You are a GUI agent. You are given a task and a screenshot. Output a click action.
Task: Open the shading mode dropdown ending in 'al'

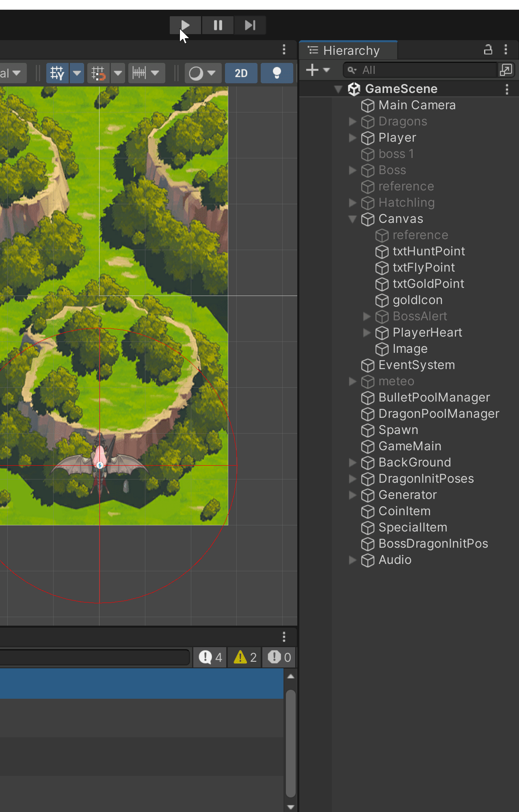point(13,73)
